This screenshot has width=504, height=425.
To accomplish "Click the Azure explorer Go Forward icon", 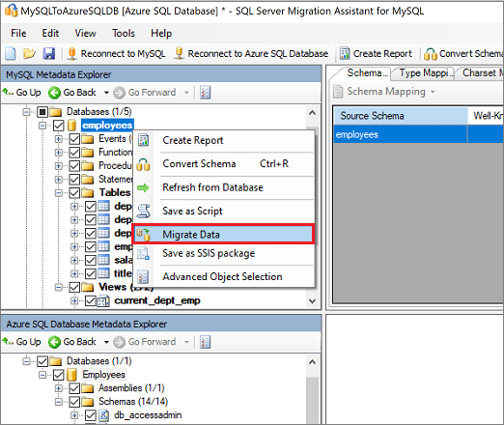I will click(119, 342).
